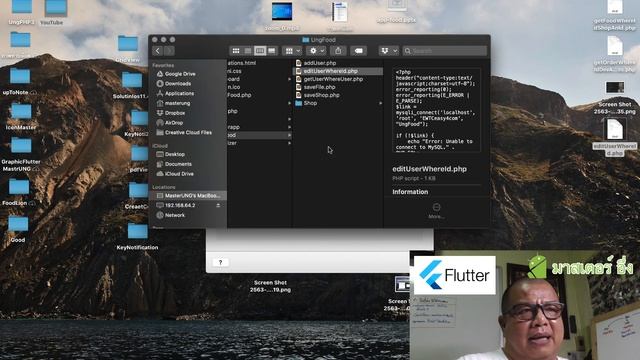The height and width of the screenshot is (360, 640).
Task: Switch Finder to list view
Action: (248, 51)
